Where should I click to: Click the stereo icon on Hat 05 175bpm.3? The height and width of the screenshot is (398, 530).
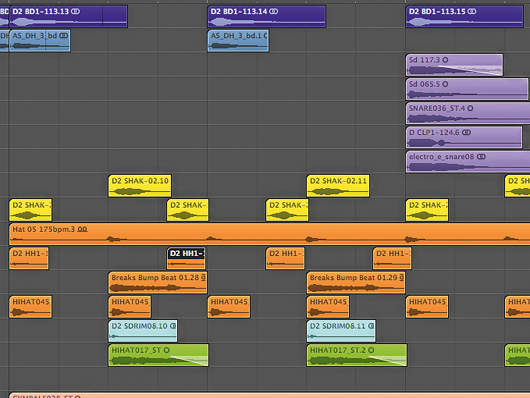[x=82, y=229]
